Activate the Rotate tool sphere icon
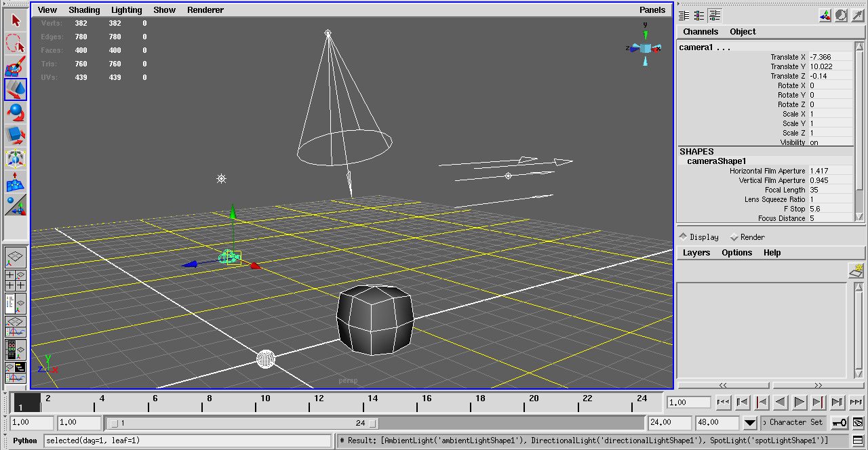Image resolution: width=868 pixels, height=450 pixels. point(16,112)
